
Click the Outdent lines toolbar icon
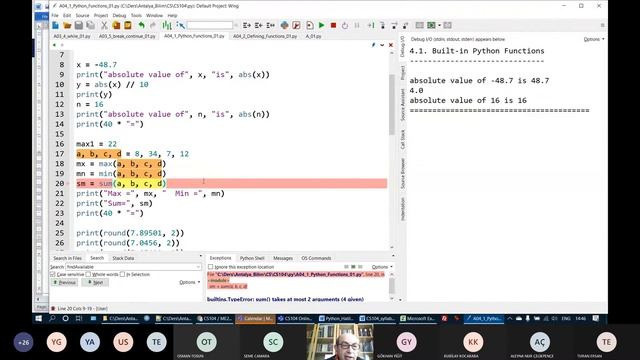click(x=258, y=25)
